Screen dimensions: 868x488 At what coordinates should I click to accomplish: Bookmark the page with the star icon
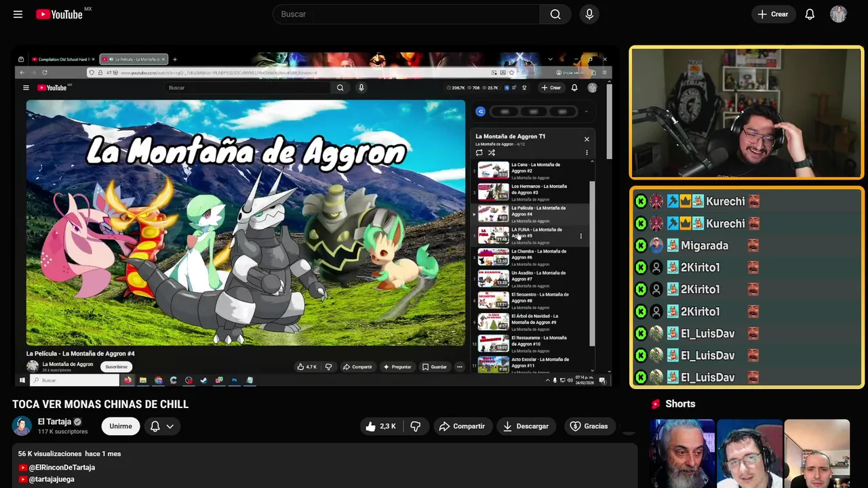pos(511,73)
